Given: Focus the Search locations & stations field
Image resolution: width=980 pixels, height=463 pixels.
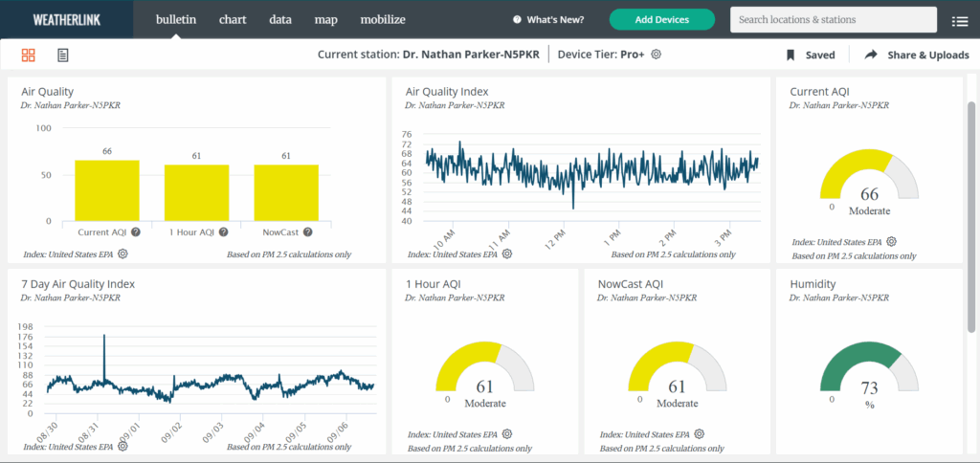Looking at the screenshot, I should point(833,19).
